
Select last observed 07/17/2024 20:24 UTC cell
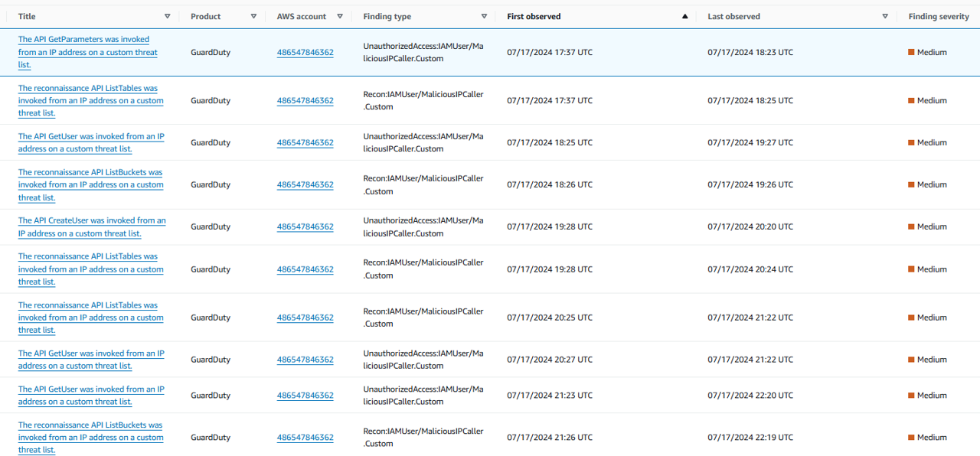tap(750, 269)
